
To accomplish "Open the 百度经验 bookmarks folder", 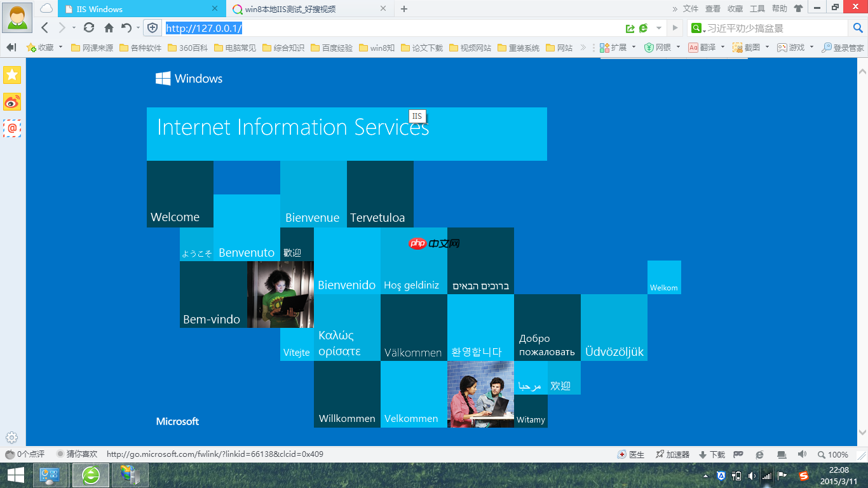I will pyautogui.click(x=332, y=48).
